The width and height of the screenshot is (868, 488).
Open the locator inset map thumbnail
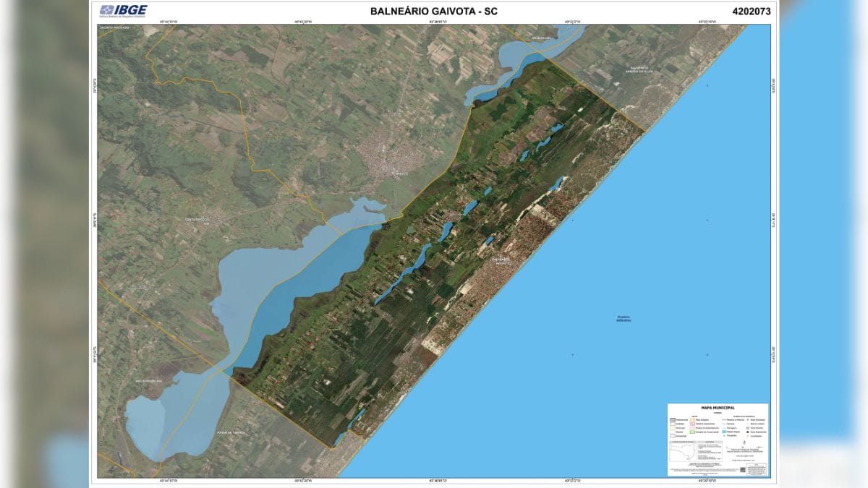(x=682, y=450)
